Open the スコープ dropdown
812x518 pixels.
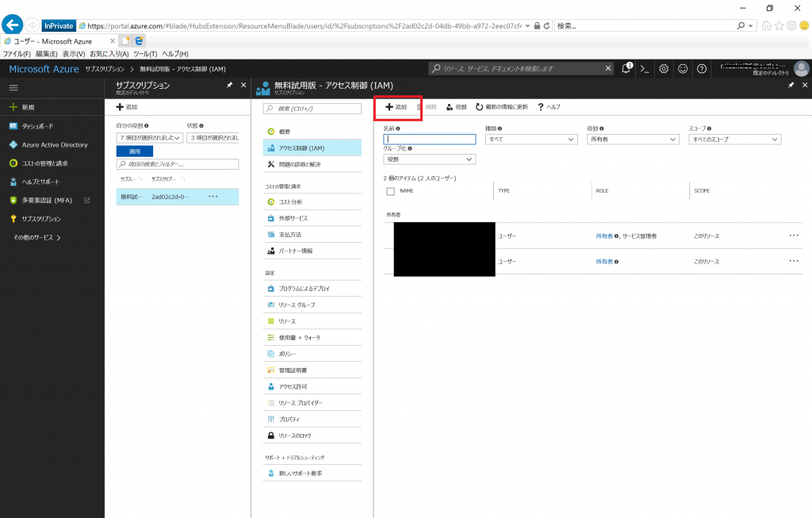[735, 139]
